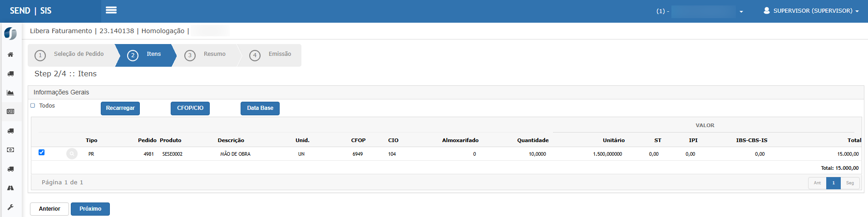
Task: Click the Seg pagination button
Action: coord(850,183)
